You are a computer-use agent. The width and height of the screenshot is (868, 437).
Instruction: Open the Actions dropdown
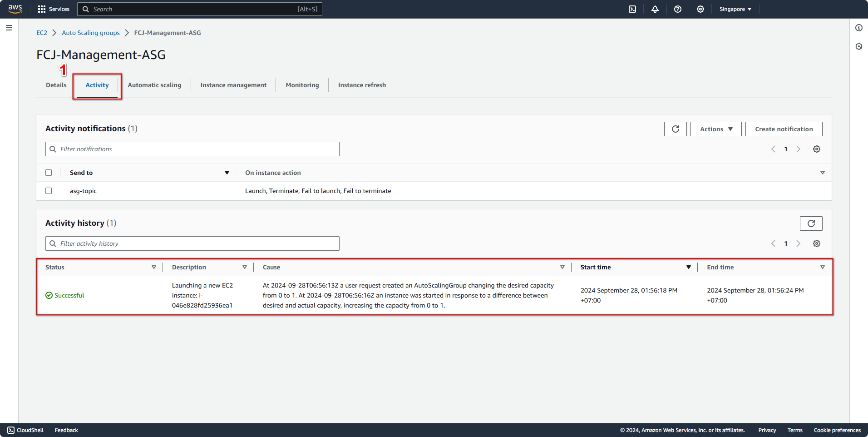click(716, 129)
